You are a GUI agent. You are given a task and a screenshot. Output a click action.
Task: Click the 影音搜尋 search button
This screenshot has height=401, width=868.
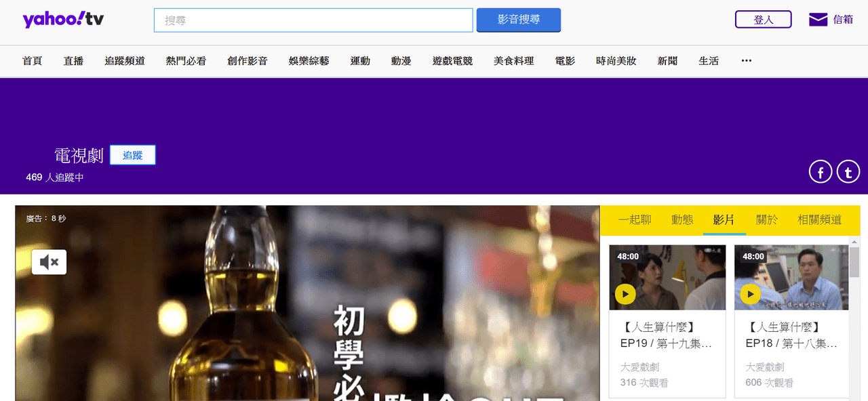[519, 20]
